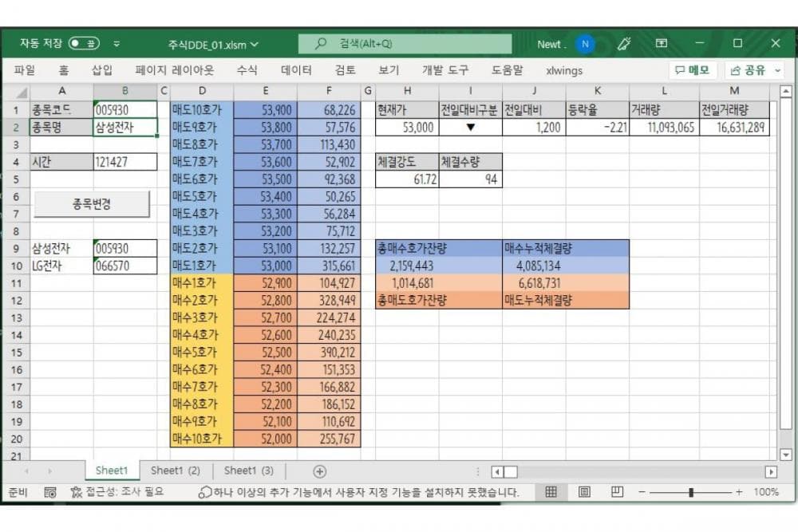Click the next sheet navigation arrow

[x=49, y=471]
